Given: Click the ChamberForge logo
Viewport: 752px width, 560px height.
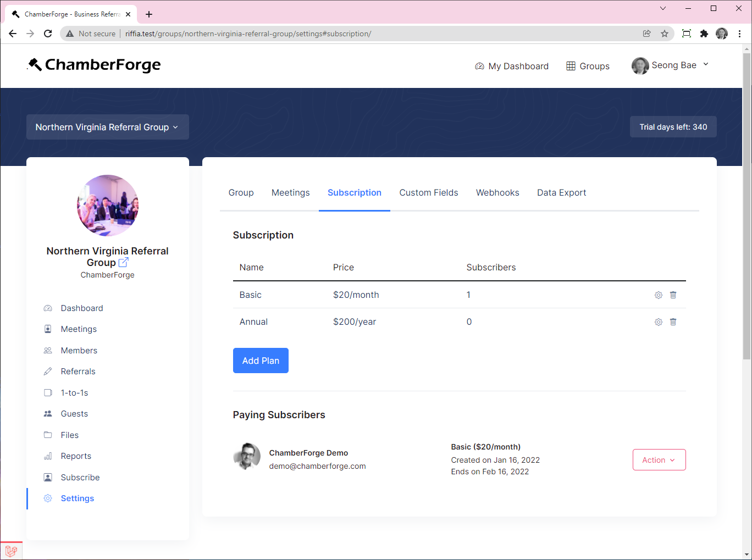Looking at the screenshot, I should coord(93,65).
